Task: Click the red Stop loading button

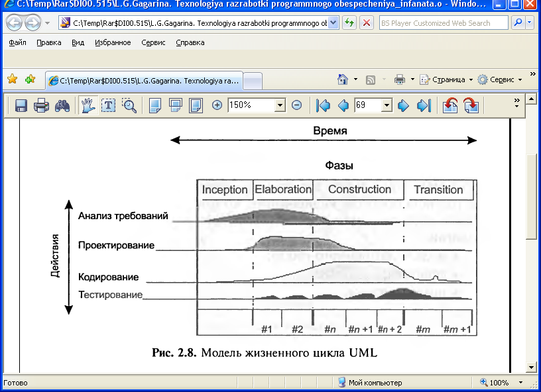Action: coord(367,23)
